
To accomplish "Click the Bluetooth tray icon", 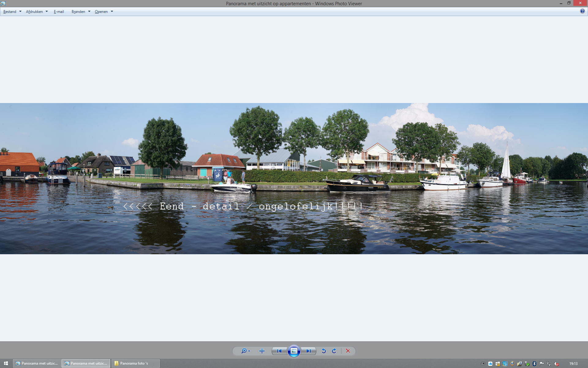I will pos(534,364).
